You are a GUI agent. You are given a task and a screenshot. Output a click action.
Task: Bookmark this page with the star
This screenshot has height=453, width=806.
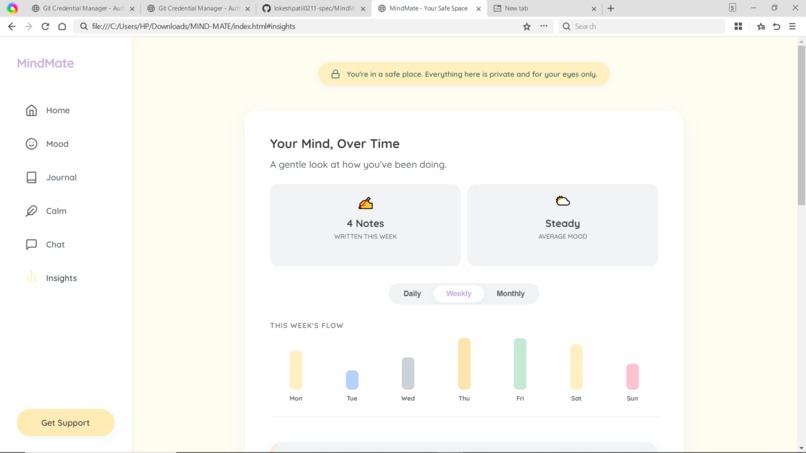point(526,26)
